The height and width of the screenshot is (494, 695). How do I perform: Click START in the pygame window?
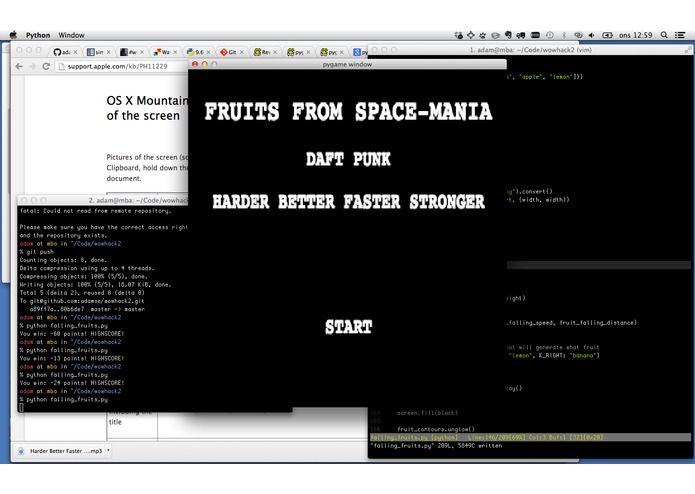point(348,327)
